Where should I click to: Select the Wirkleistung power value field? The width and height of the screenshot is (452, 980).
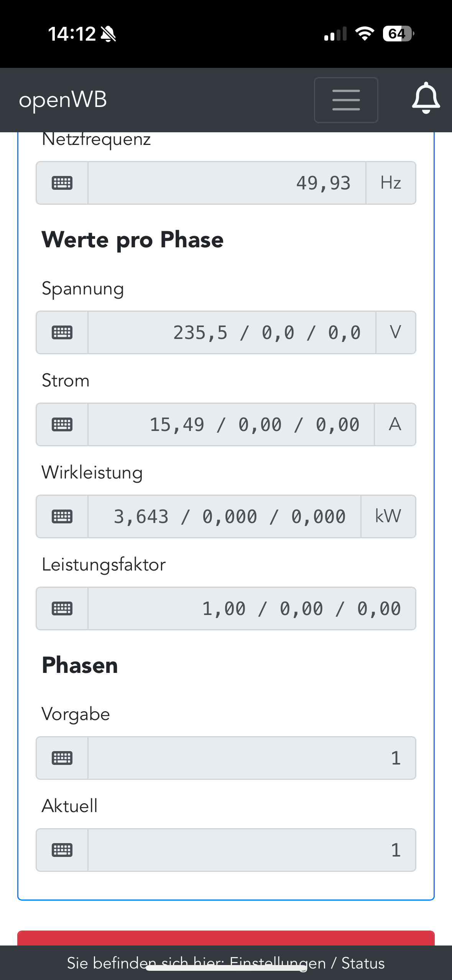point(224,516)
